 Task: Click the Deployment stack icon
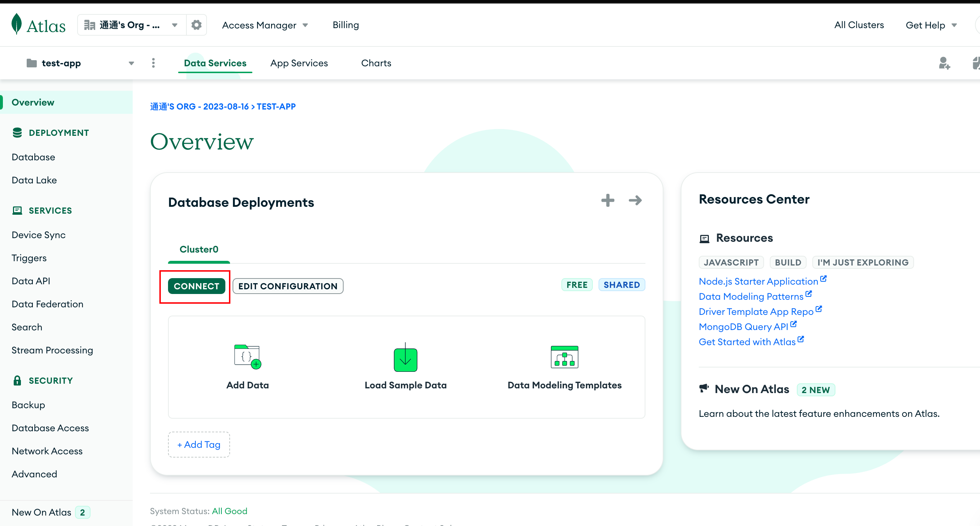17,133
